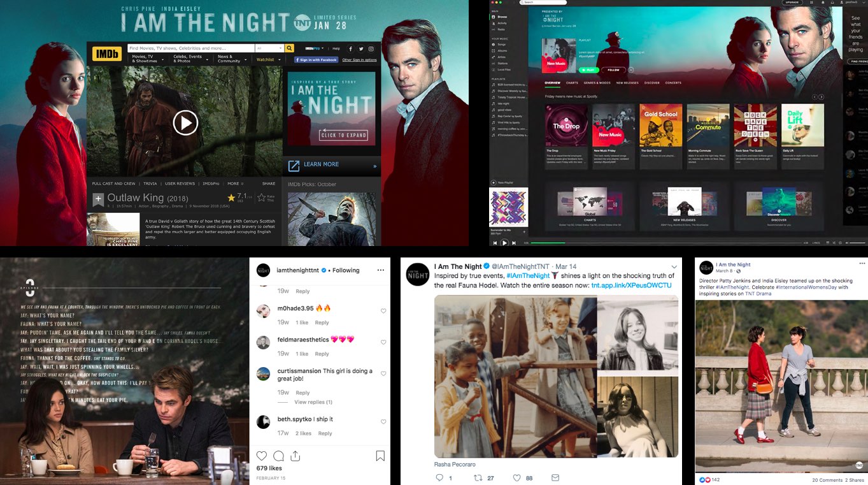
Task: Like the Instagram post with the heart icon
Action: tap(261, 456)
